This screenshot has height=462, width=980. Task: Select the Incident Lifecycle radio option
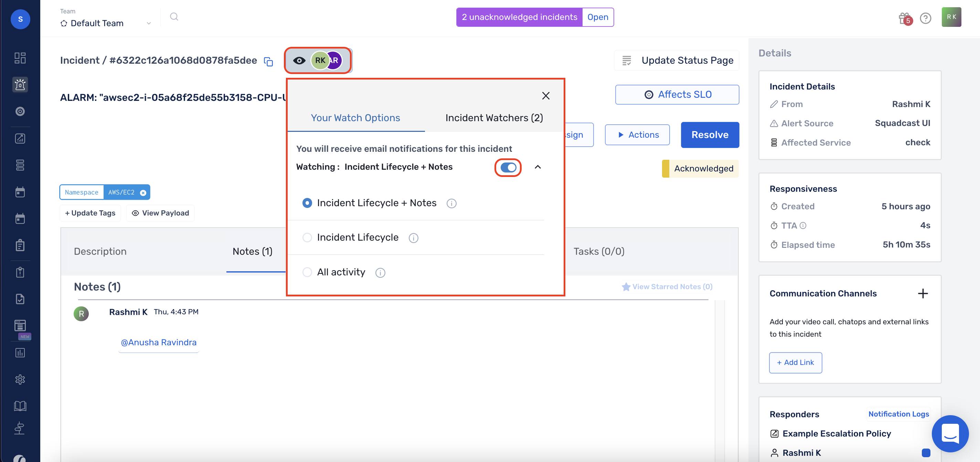point(307,238)
